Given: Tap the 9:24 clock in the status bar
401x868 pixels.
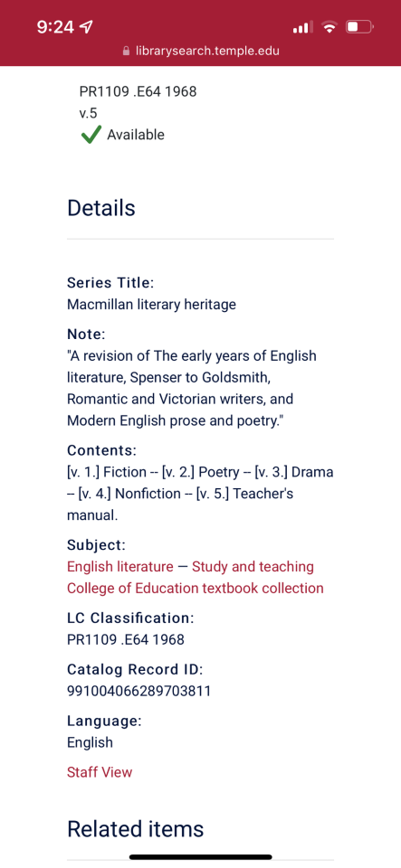Looking at the screenshot, I should click(x=55, y=26).
